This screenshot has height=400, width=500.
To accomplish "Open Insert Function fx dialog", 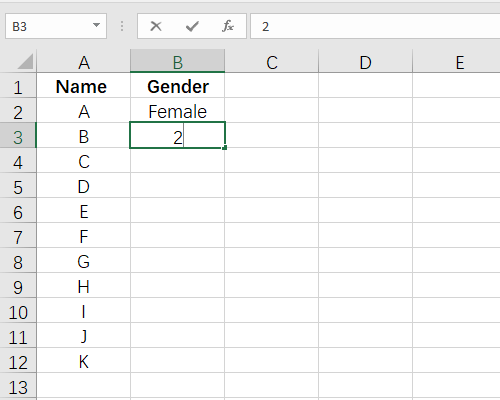I will tap(228, 26).
